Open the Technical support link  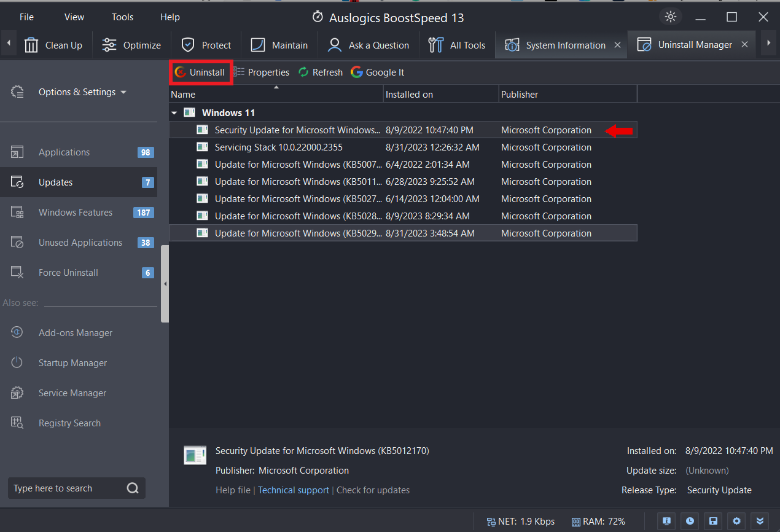pyautogui.click(x=293, y=490)
